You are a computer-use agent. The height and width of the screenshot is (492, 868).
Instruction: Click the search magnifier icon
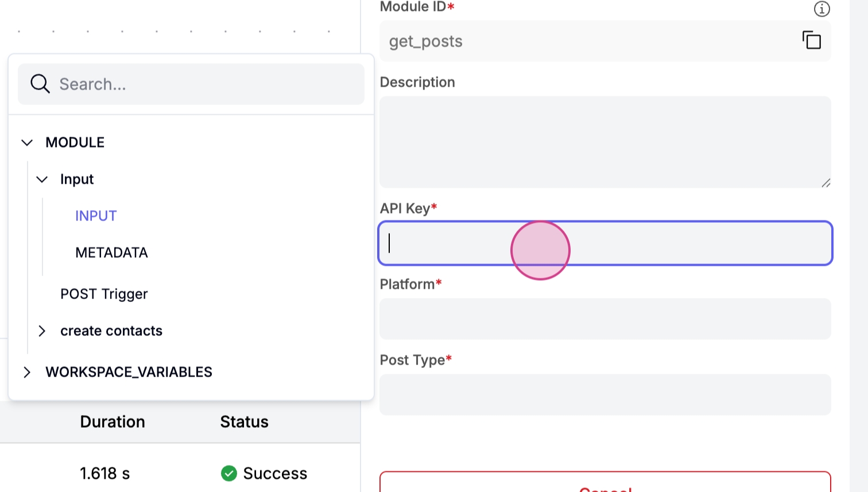[40, 84]
